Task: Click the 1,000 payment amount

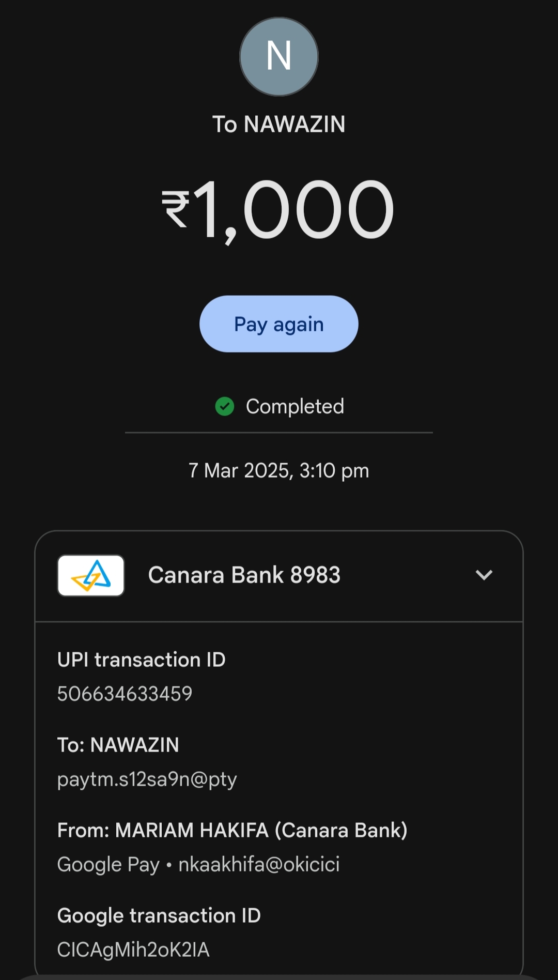Action: [293, 209]
